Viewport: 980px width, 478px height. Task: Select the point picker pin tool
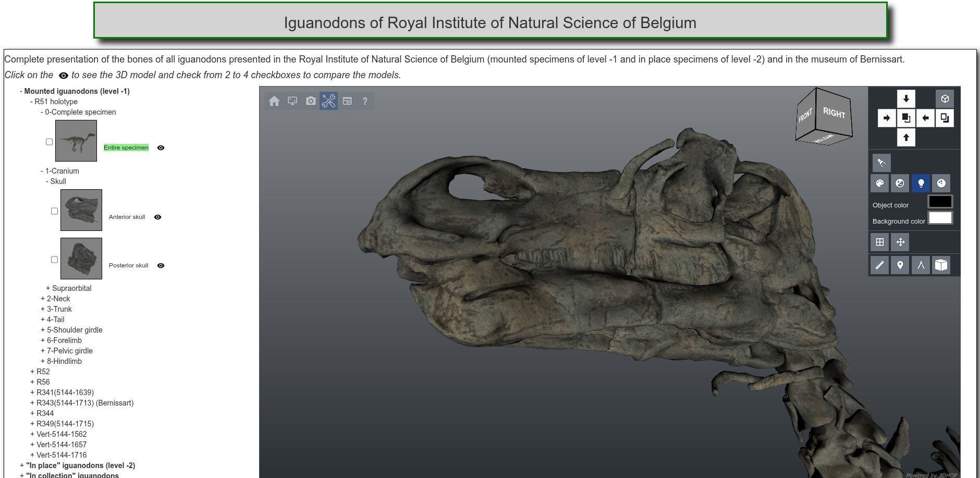tap(900, 265)
